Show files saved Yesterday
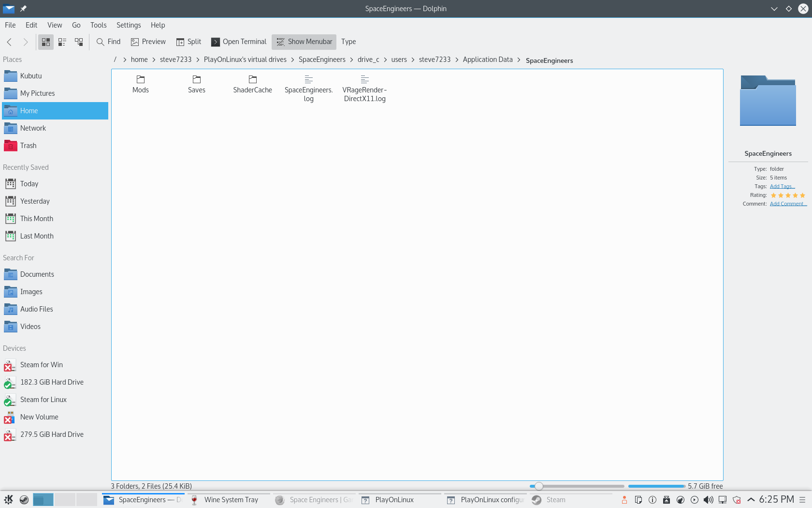 55,201
